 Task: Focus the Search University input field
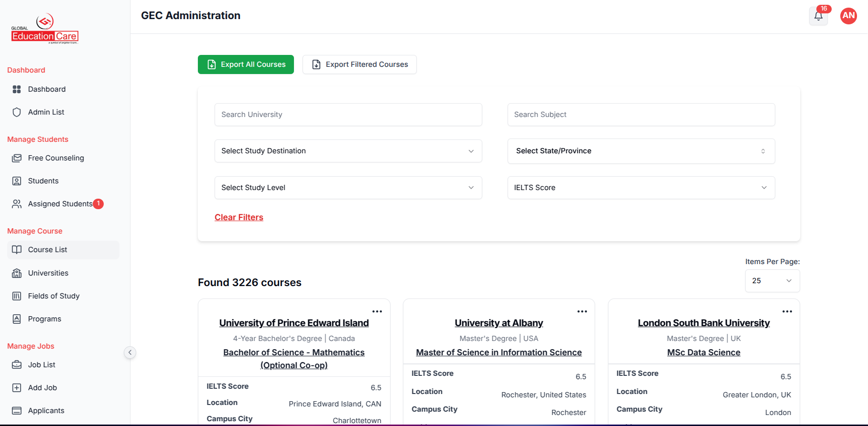(x=348, y=115)
